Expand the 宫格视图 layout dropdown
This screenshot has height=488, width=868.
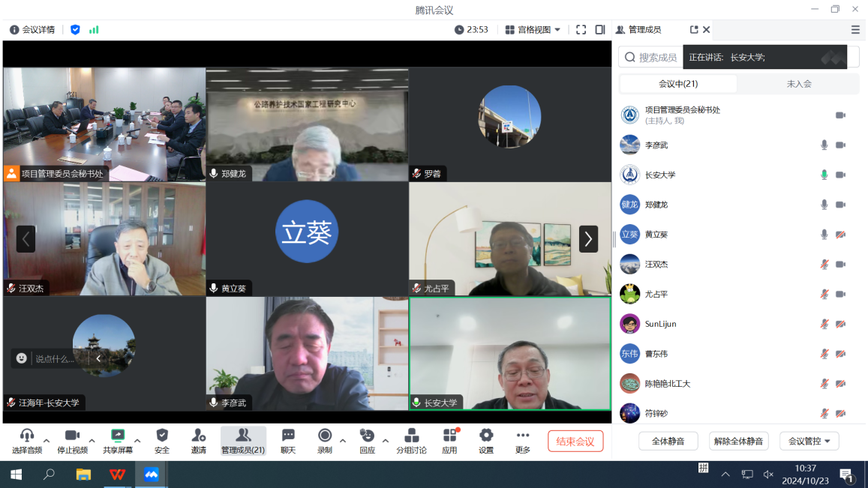[x=533, y=30]
